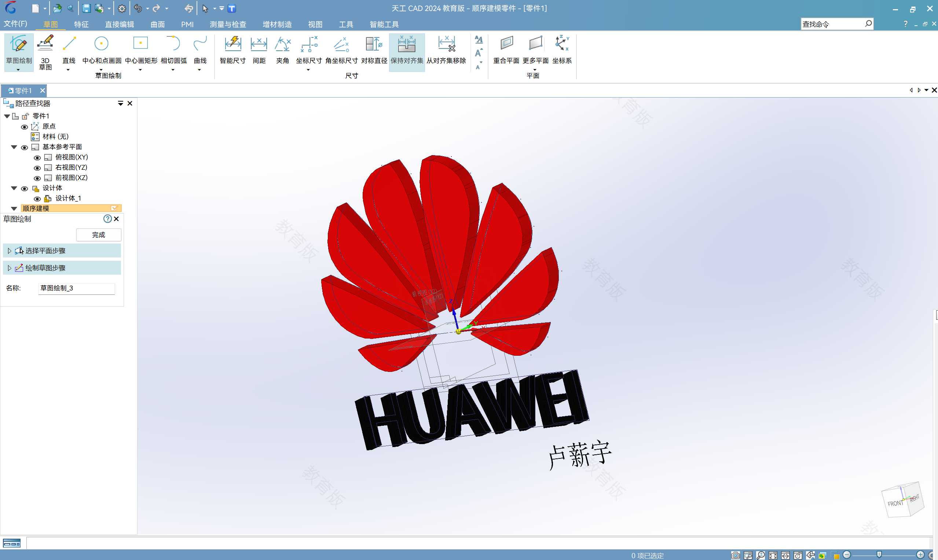Click the 坐标系 coordinate system tool
This screenshot has width=938, height=560.
[562, 50]
